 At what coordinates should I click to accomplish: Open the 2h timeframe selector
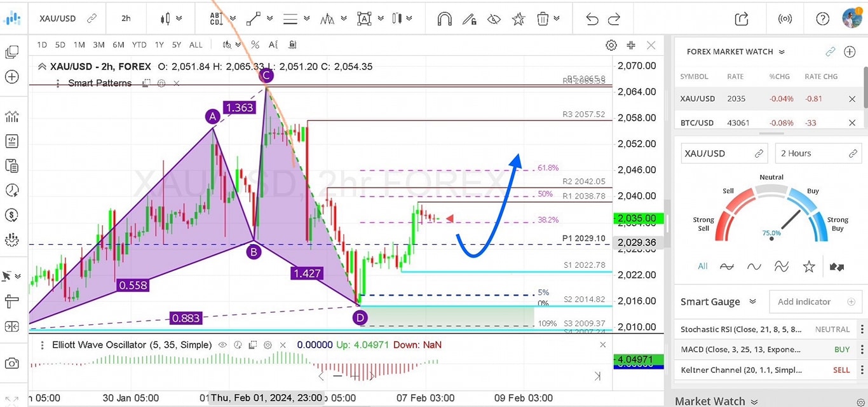point(126,18)
